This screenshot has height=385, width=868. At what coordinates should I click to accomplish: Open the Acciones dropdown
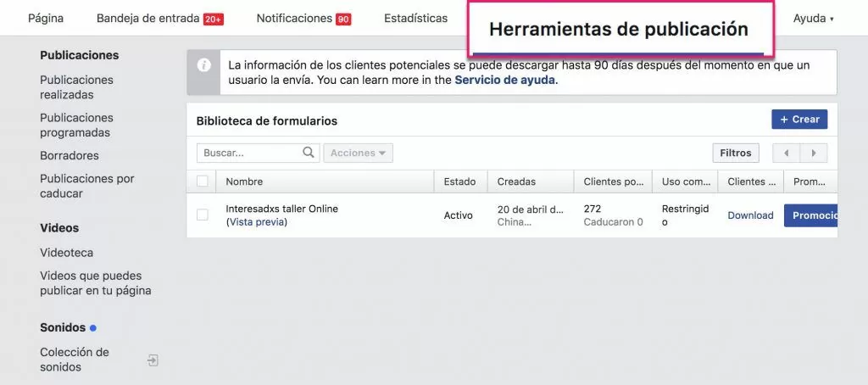pyautogui.click(x=359, y=153)
